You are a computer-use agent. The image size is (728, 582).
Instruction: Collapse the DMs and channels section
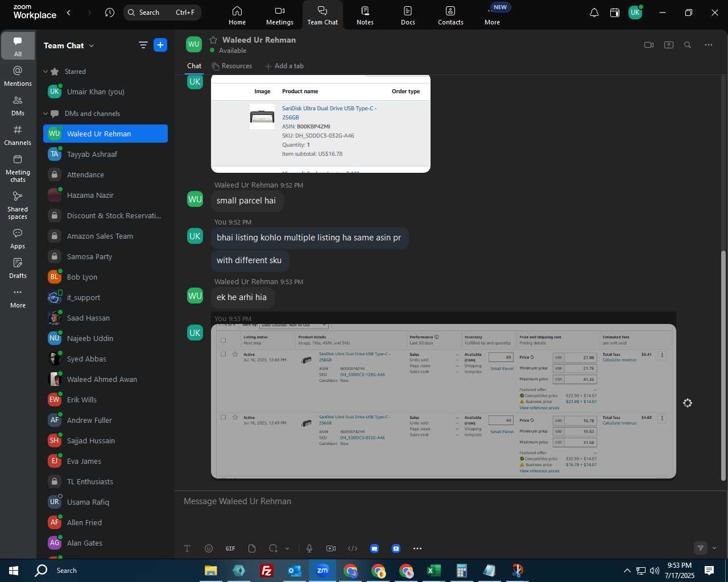click(45, 114)
